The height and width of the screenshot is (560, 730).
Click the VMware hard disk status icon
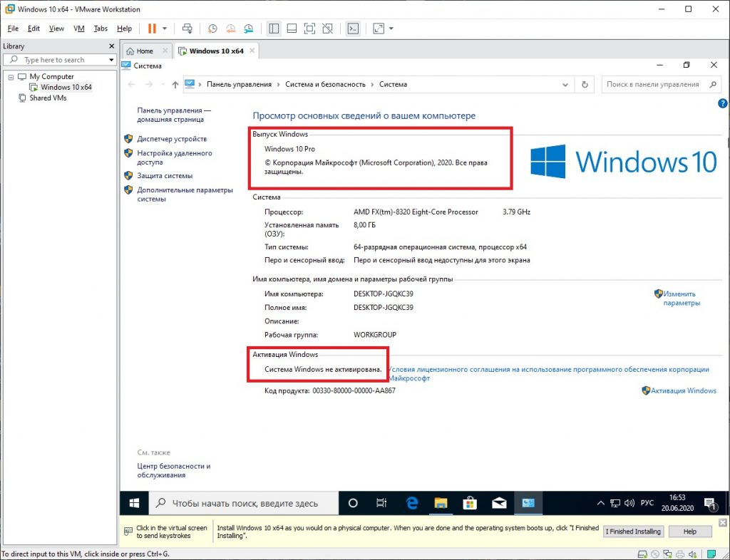tap(642, 554)
